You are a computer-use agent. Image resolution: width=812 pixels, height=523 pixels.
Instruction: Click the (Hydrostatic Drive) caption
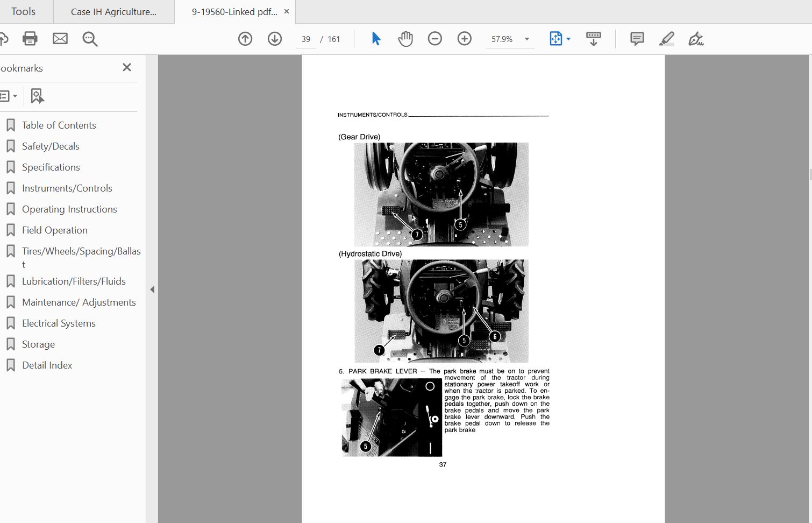point(370,254)
